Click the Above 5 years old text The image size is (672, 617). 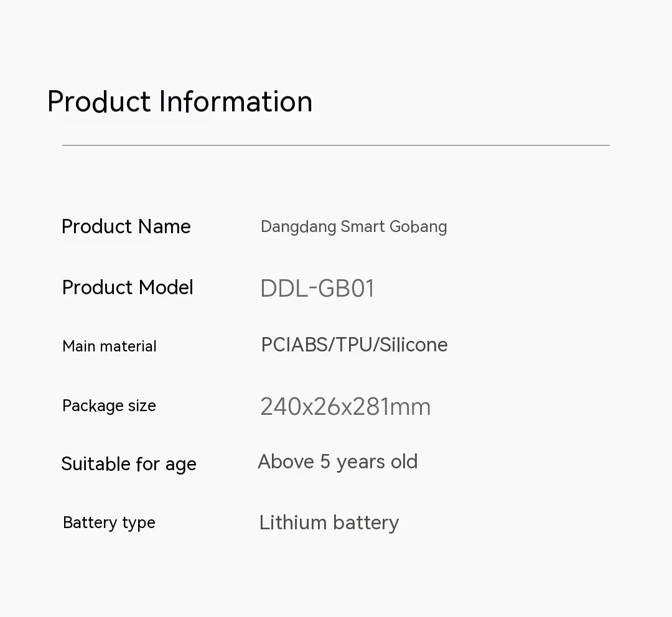[338, 462]
